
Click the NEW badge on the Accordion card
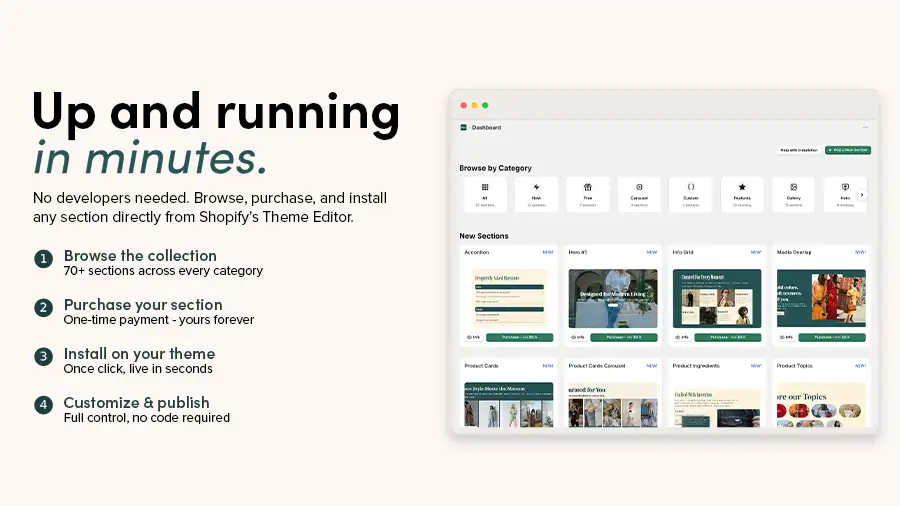(x=548, y=252)
